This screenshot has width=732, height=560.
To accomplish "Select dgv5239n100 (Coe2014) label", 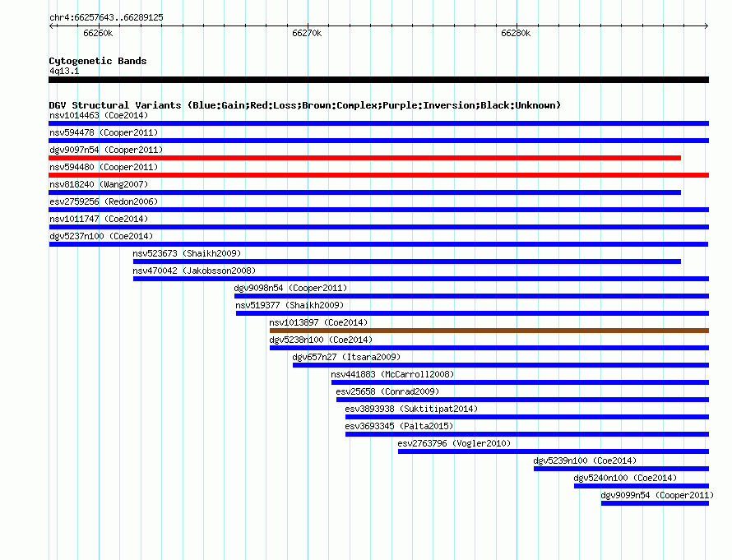I will click(585, 460).
